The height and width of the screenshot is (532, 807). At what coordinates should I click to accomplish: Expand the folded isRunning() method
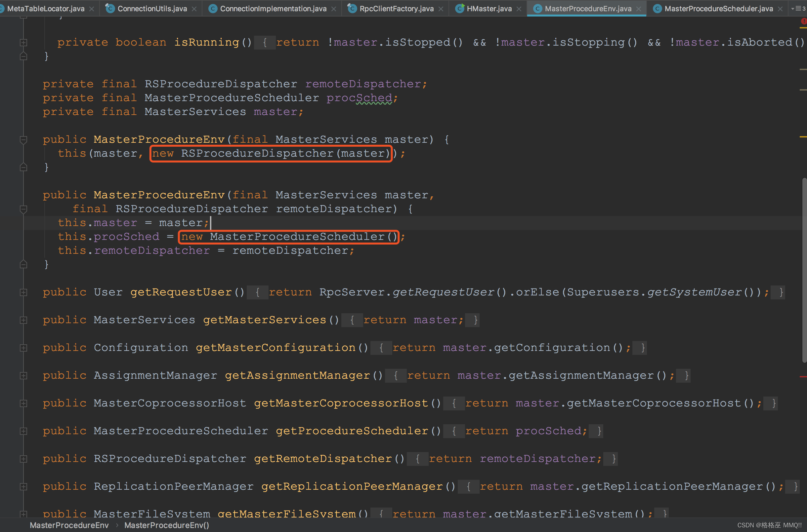point(23,42)
